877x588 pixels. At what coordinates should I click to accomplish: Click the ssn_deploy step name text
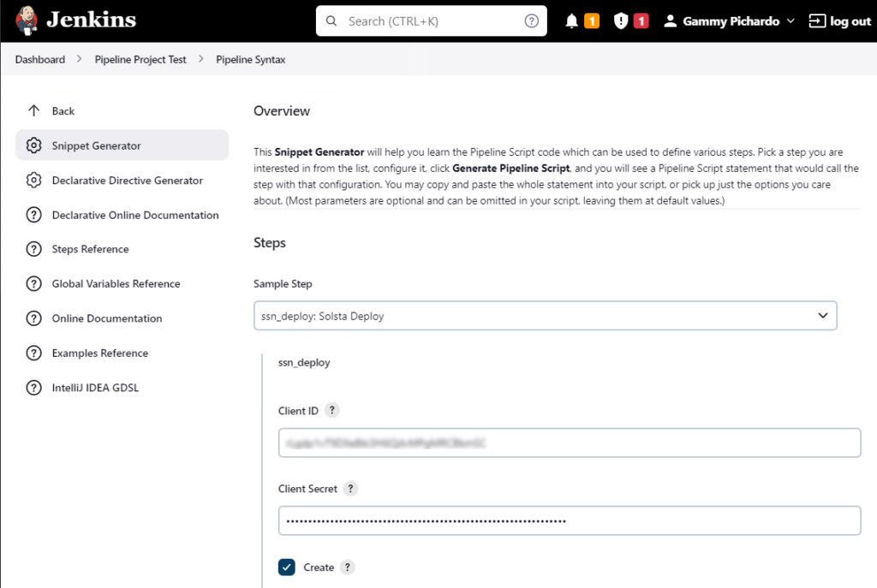click(304, 362)
